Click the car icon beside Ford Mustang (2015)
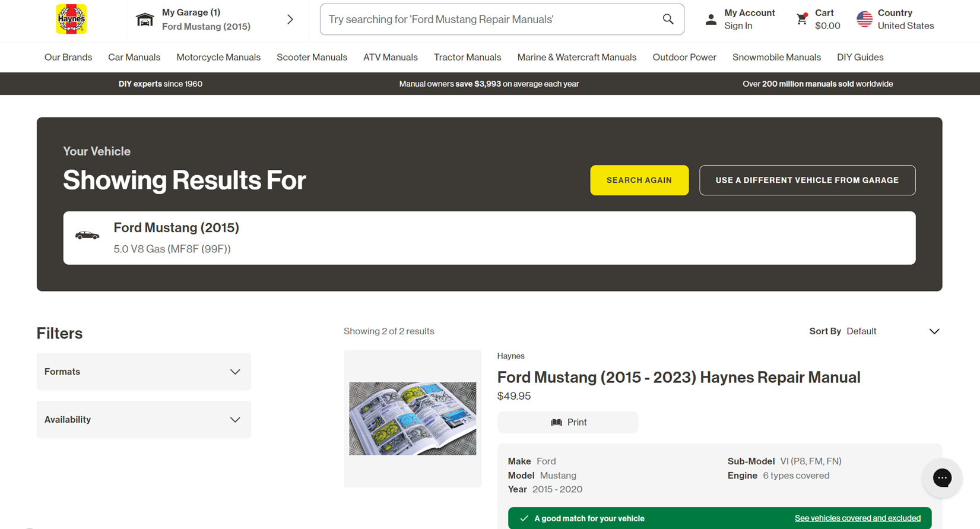The width and height of the screenshot is (980, 529). coord(87,235)
